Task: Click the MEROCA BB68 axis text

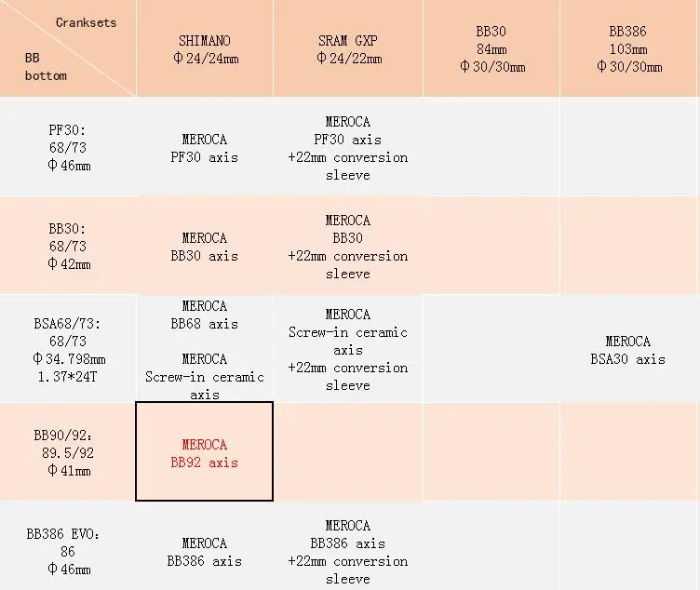Action: pyautogui.click(x=205, y=315)
